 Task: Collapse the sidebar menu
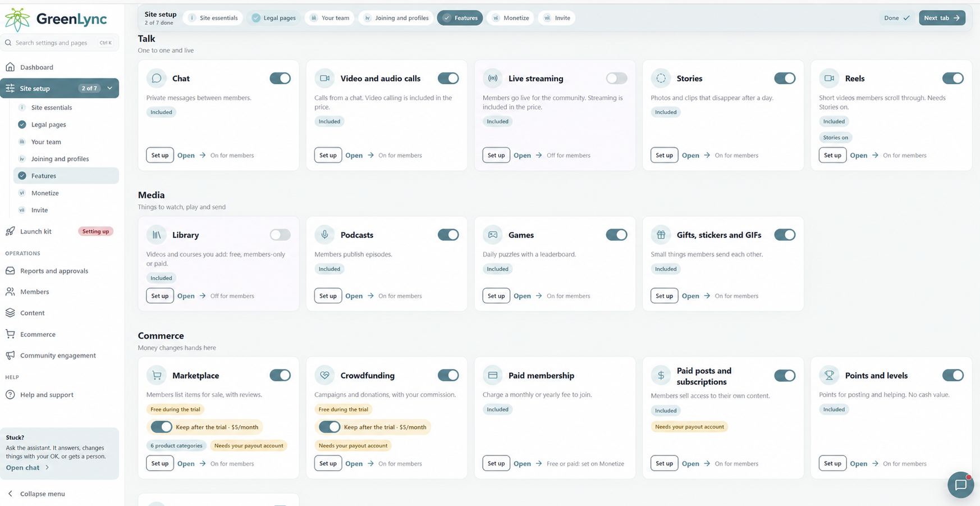point(36,494)
